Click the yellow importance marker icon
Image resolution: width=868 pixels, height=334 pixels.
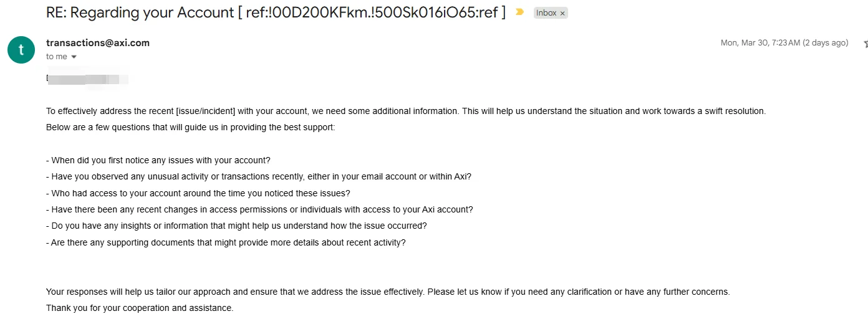pos(520,12)
